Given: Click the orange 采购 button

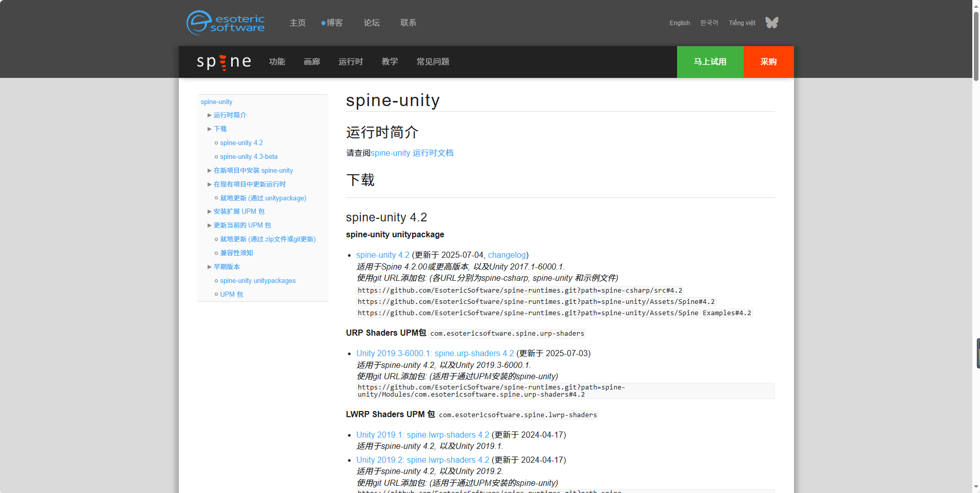Looking at the screenshot, I should coord(769,62).
